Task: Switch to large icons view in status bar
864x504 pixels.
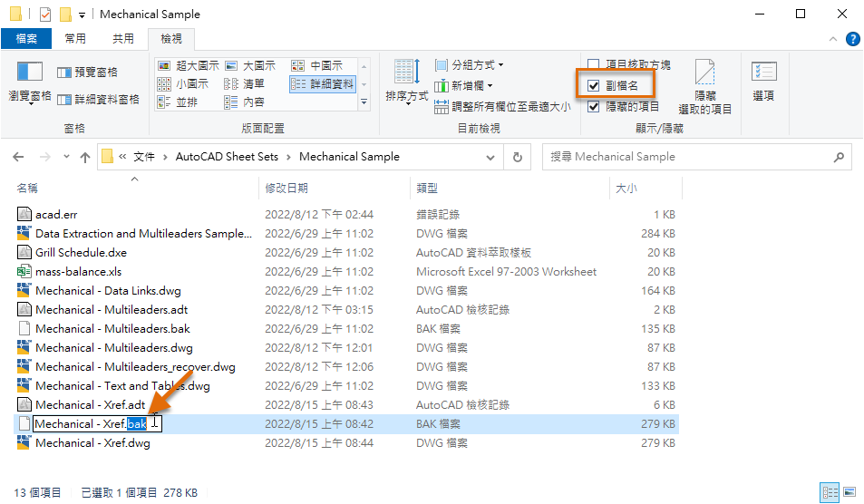Action: [x=849, y=492]
